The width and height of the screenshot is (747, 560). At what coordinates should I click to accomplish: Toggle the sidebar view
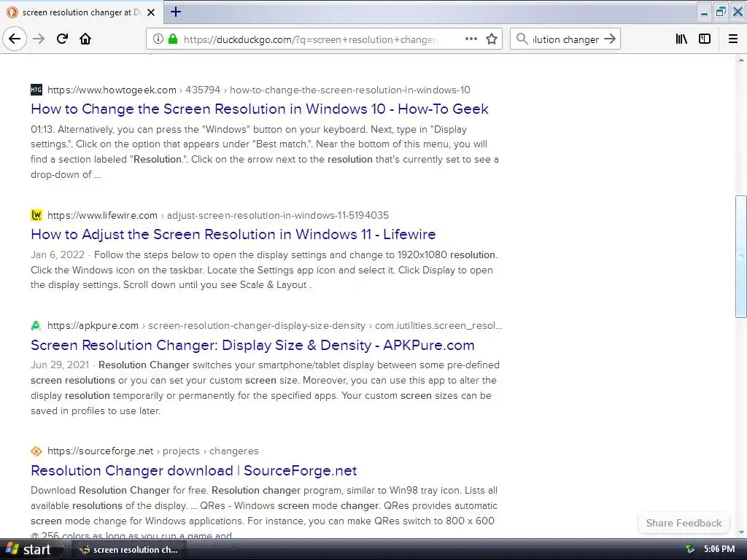tap(705, 39)
